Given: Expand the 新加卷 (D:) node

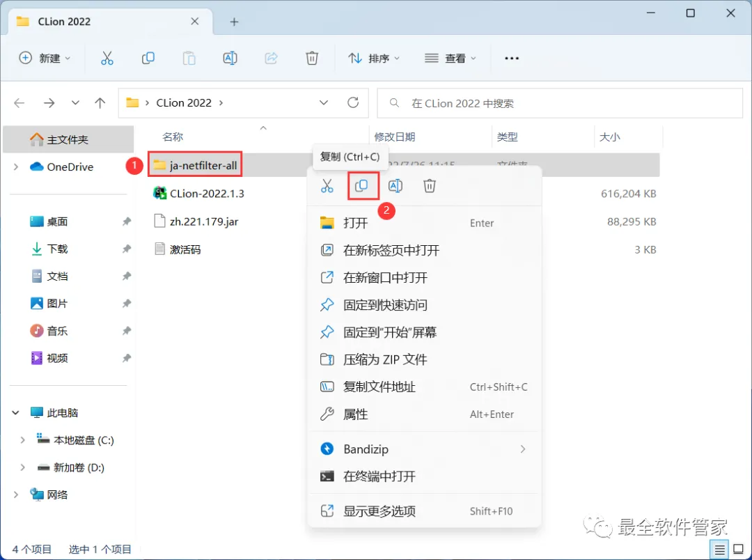Looking at the screenshot, I should coord(22,467).
